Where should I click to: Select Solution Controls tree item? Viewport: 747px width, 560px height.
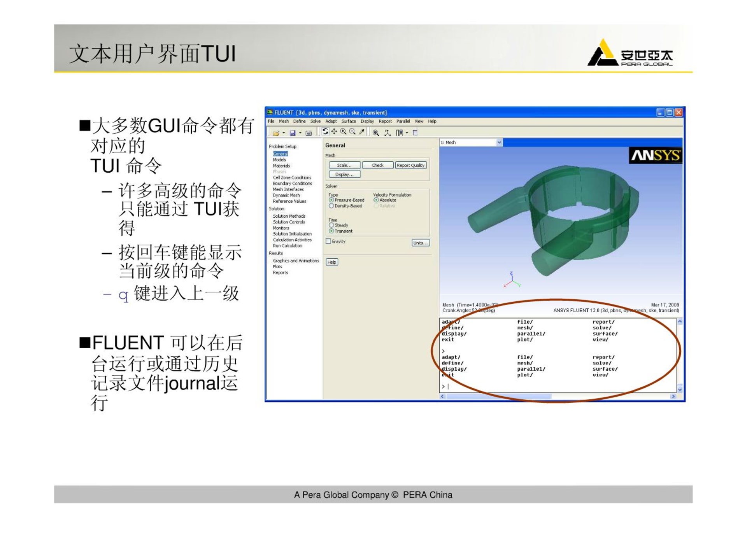[x=289, y=222]
